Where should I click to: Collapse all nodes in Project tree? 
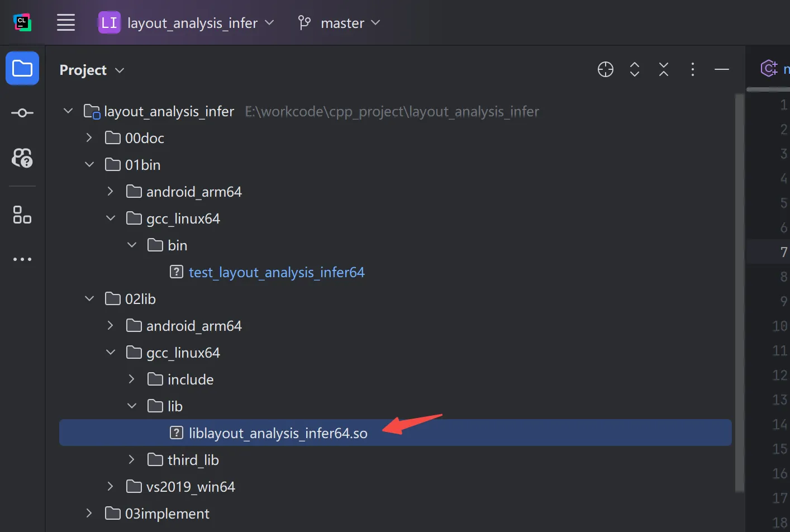pos(664,69)
